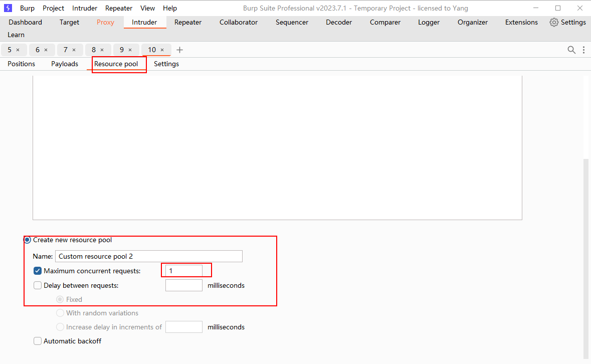
Task: Open the Intruder menu in menu bar
Action: point(85,8)
